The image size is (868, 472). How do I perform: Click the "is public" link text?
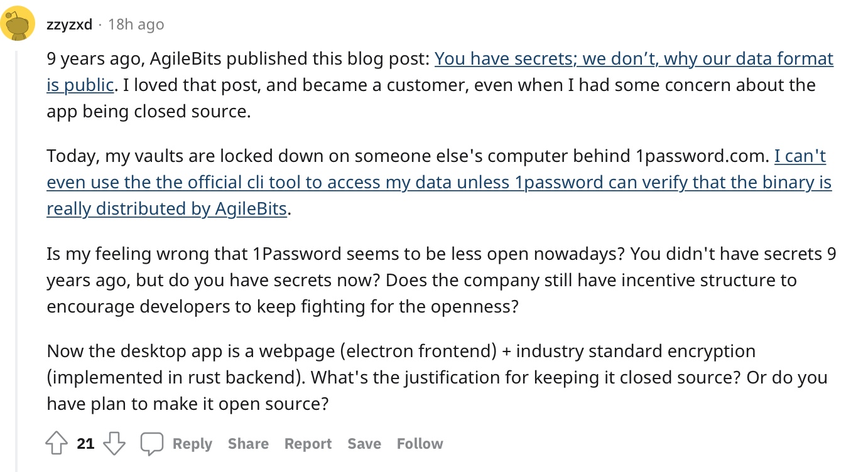point(80,85)
